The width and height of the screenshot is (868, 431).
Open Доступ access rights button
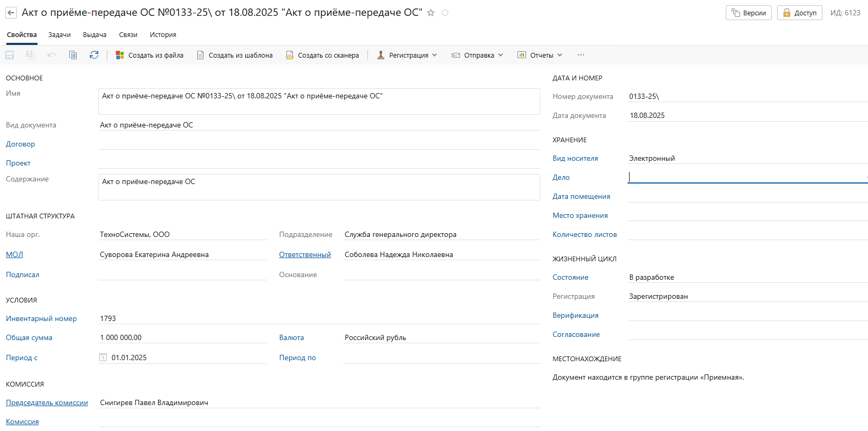point(799,13)
